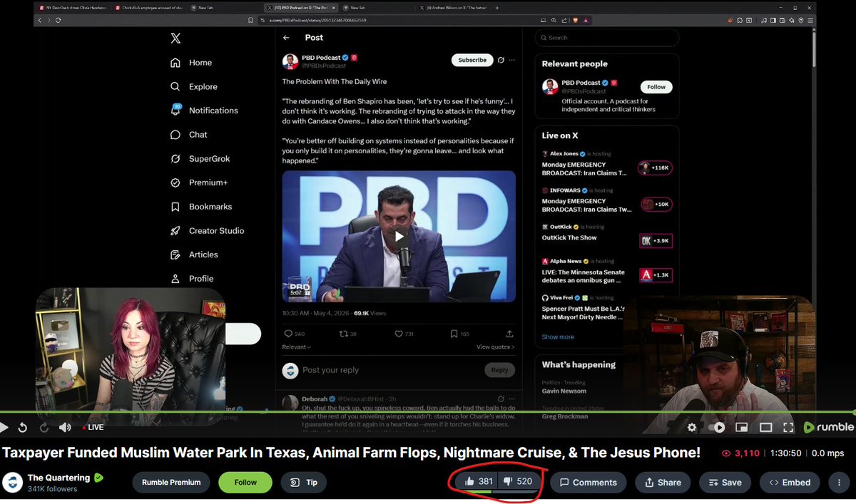Viewport: 856px width, 504px height.
Task: Click the Rumble logo in player bar
Action: click(828, 427)
